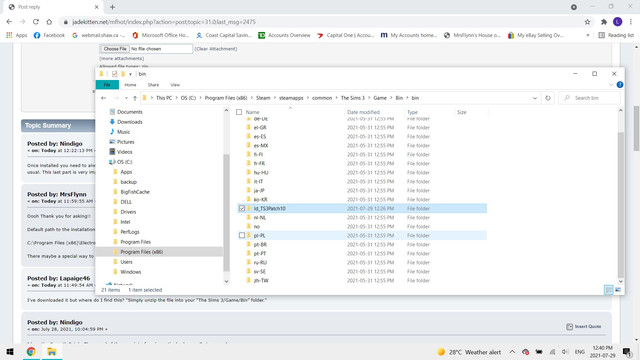
Task: Go up one folder level in Explorer
Action: coord(135,98)
